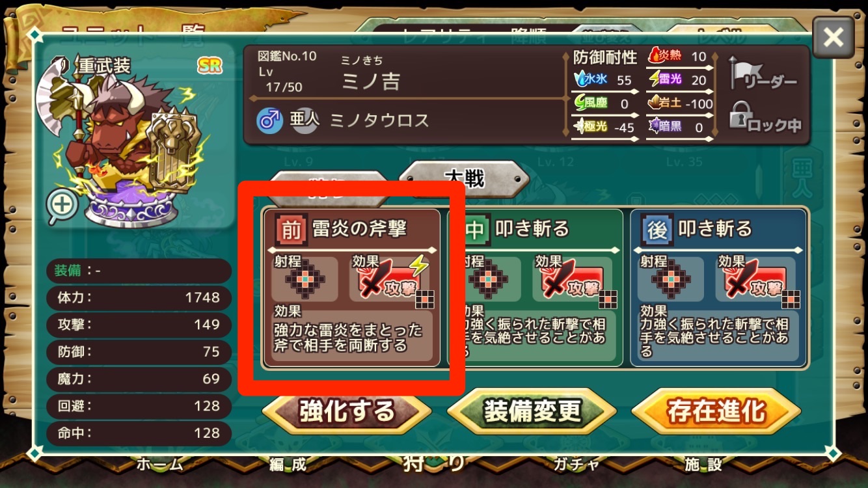
Task: Select the 前 front-row skill icon
Action: coord(290,228)
